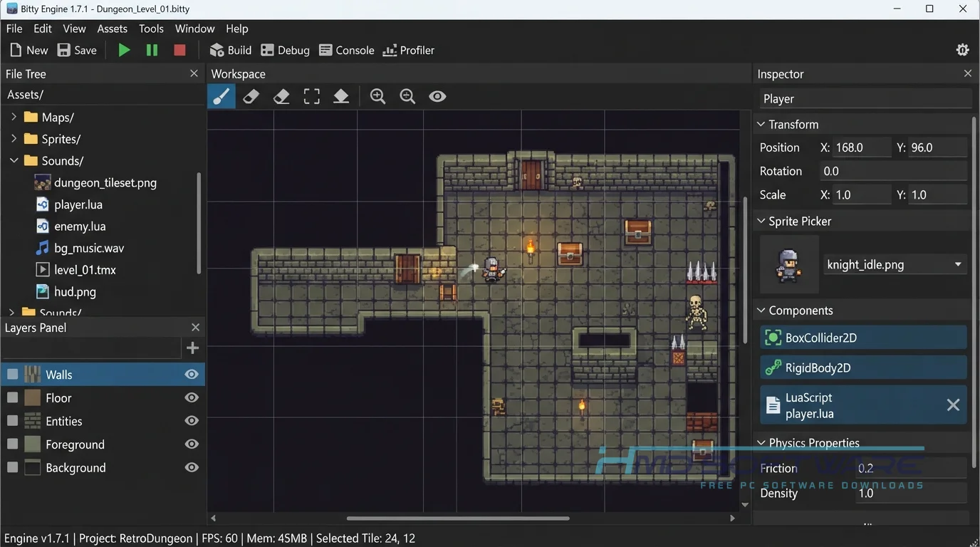The image size is (980, 547).
Task: Hide the Foreground layer using its eye
Action: pyautogui.click(x=192, y=444)
